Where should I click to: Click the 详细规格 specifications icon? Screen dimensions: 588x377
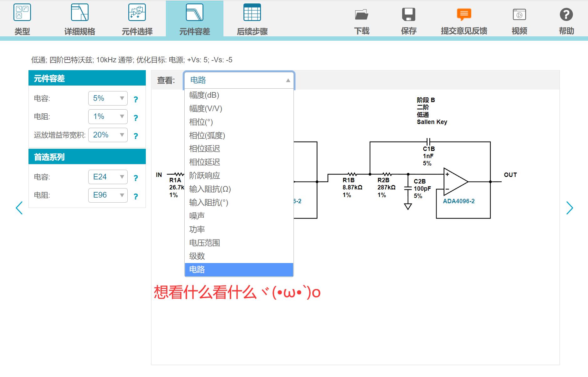pyautogui.click(x=79, y=13)
